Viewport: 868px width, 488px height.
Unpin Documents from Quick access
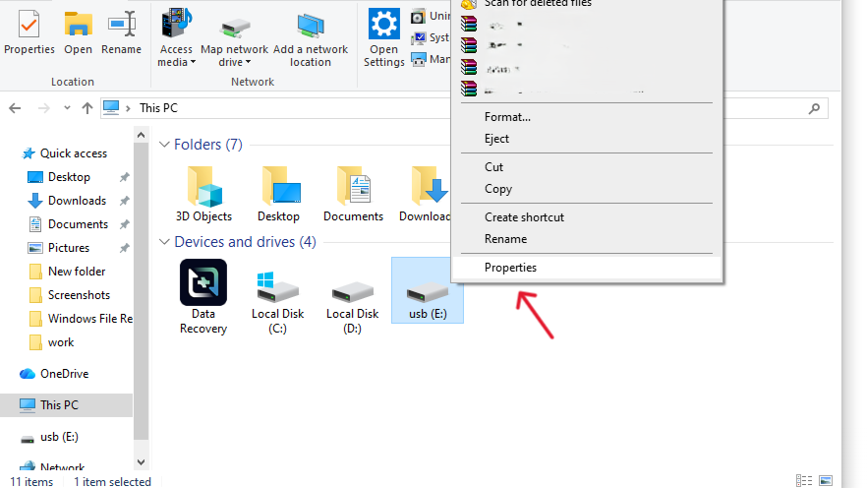[x=125, y=224]
